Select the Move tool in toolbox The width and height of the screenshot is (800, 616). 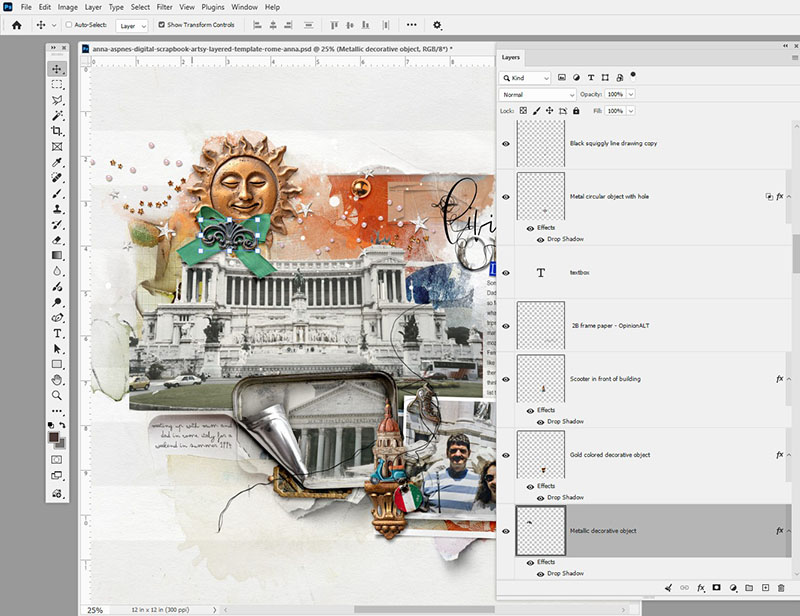click(x=57, y=69)
